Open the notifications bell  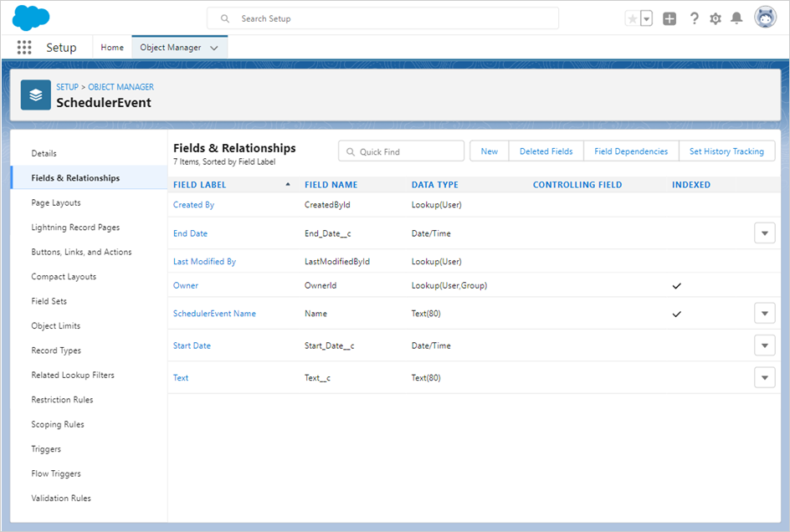point(736,18)
